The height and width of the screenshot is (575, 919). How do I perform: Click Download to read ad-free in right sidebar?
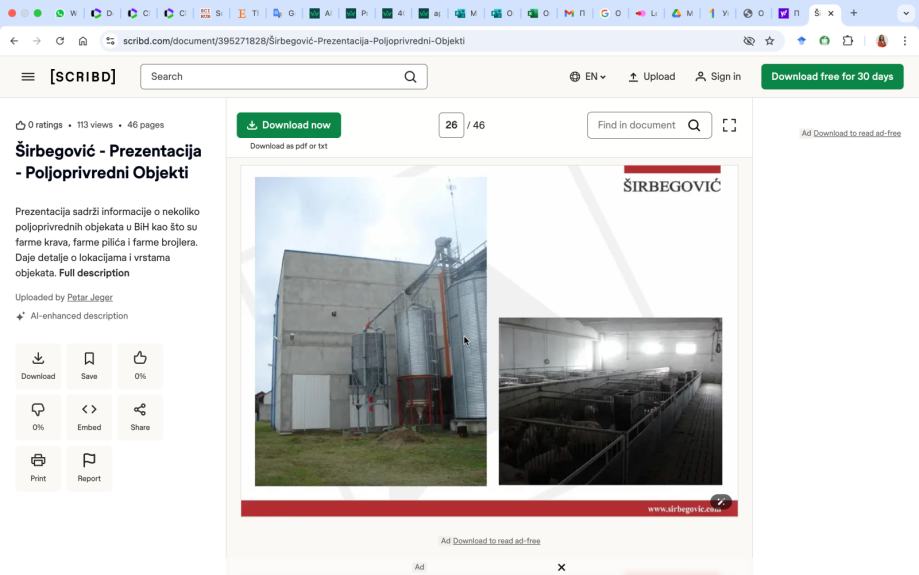pos(857,133)
